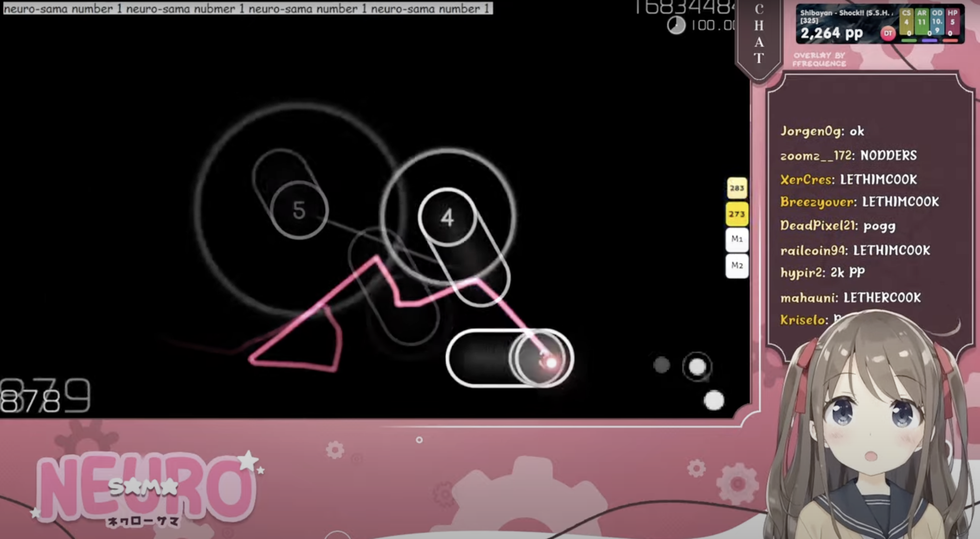Click the Shibayan - Shock!! song title
This screenshot has width=980, height=539.
coord(846,13)
